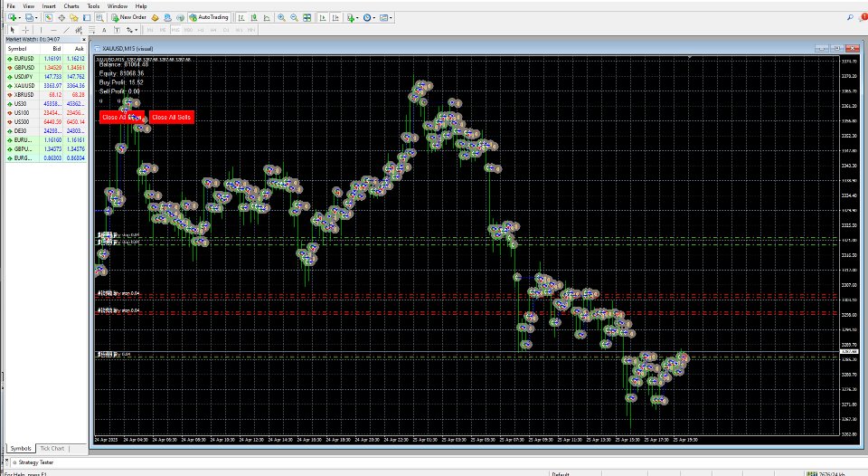Expand the new chart dropdown arrow
Screen dimensions: 868x476
click(19, 18)
